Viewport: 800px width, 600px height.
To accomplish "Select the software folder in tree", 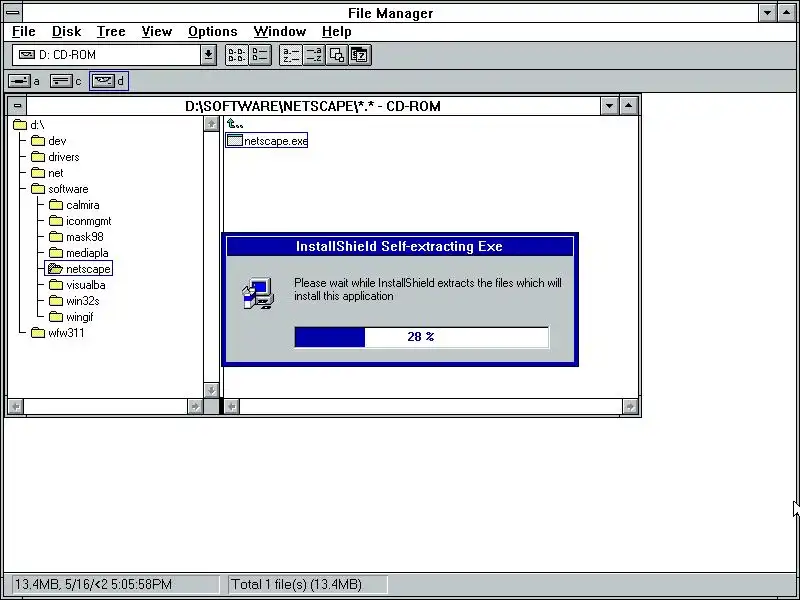I will [x=60, y=189].
